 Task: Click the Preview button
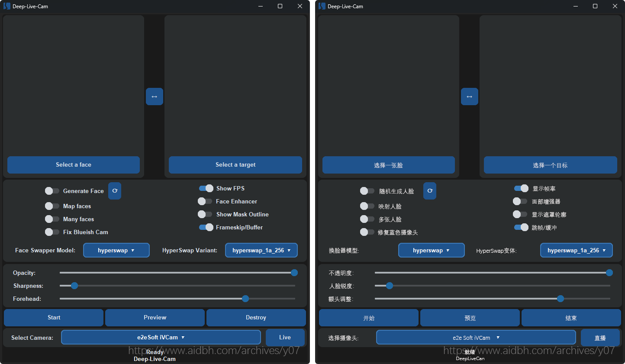[155, 318]
